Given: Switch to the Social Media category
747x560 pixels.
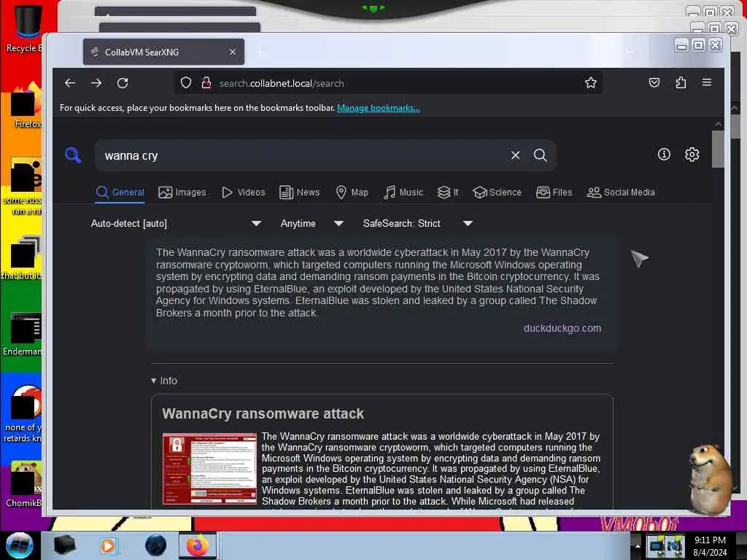Looking at the screenshot, I should (x=621, y=192).
